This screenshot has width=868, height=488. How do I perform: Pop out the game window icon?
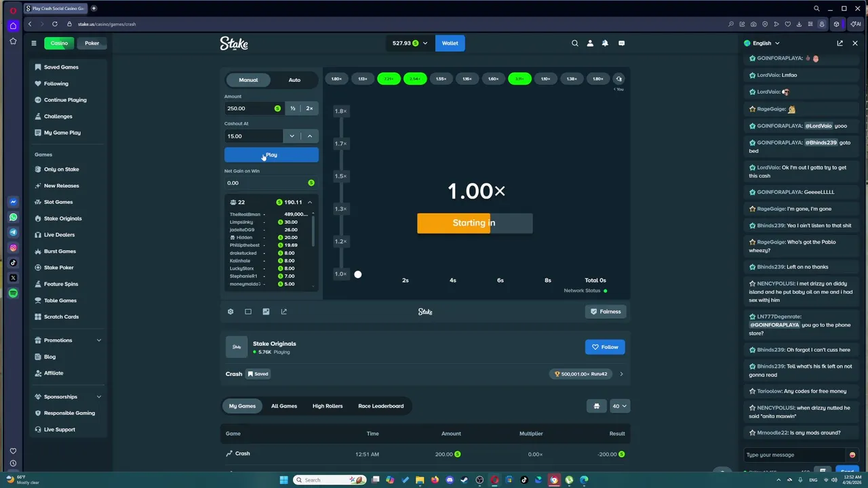(x=283, y=312)
